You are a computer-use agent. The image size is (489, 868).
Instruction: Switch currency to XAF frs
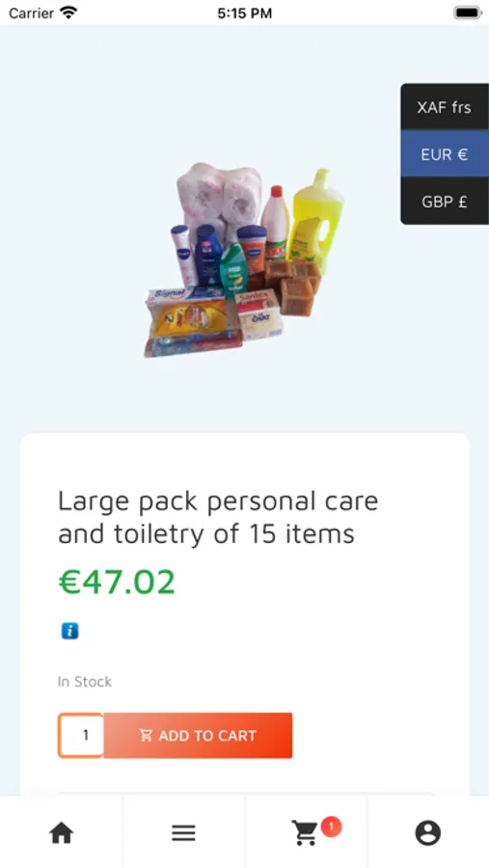click(x=445, y=107)
